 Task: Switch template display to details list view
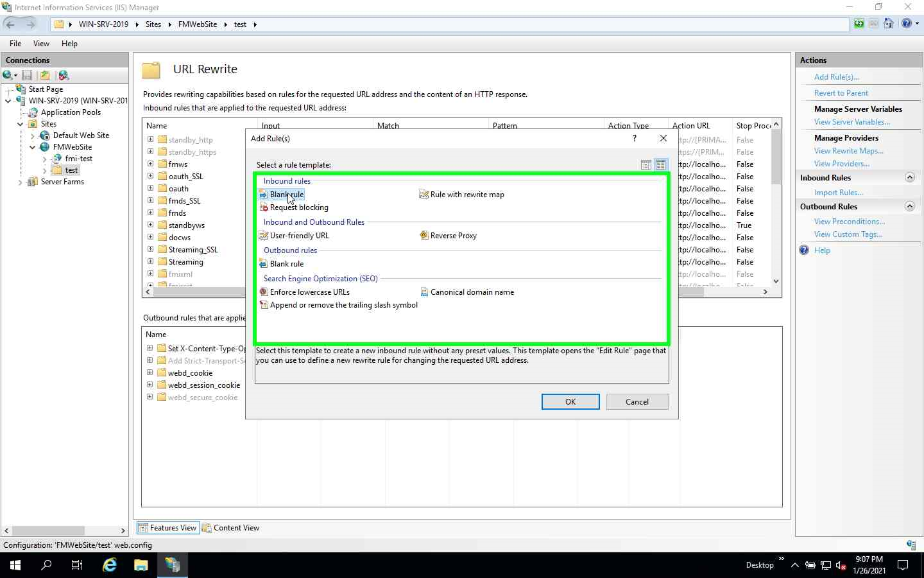[x=646, y=164]
